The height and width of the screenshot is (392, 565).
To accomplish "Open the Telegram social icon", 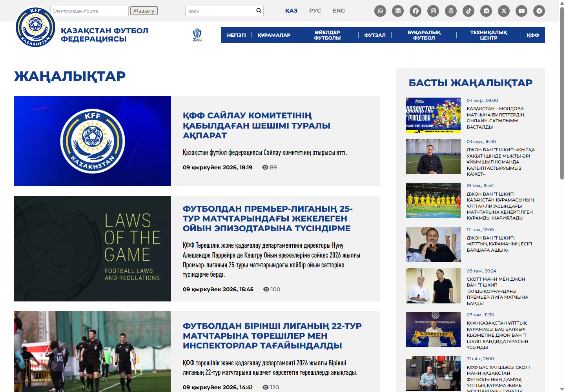I will (539, 11).
